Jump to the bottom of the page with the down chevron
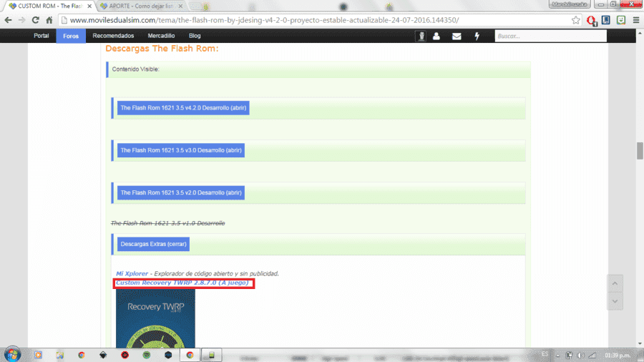Viewport: 644px width, 362px height. pyautogui.click(x=615, y=302)
